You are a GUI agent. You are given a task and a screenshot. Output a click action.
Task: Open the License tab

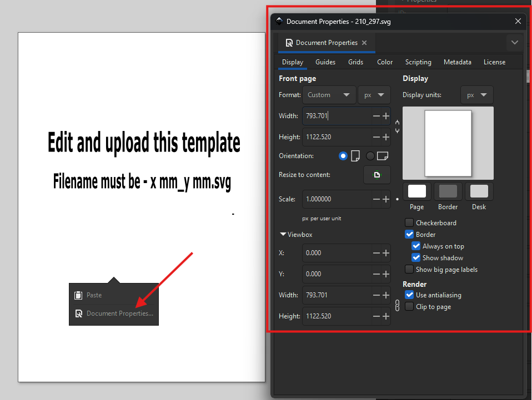494,62
